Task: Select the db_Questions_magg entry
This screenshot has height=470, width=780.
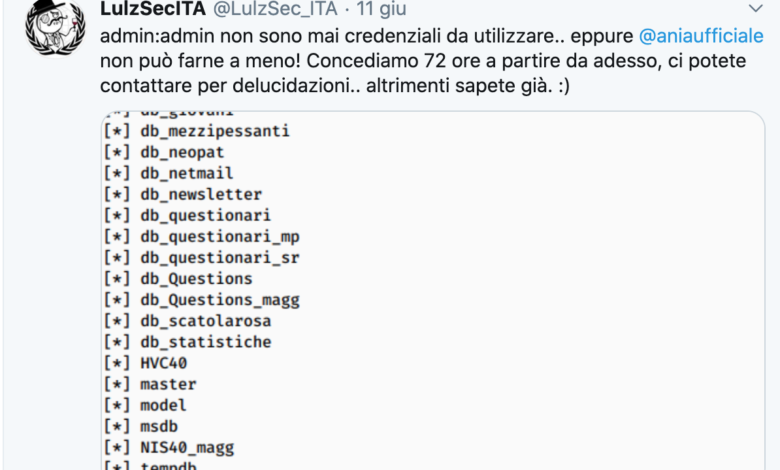Action: coord(201,300)
